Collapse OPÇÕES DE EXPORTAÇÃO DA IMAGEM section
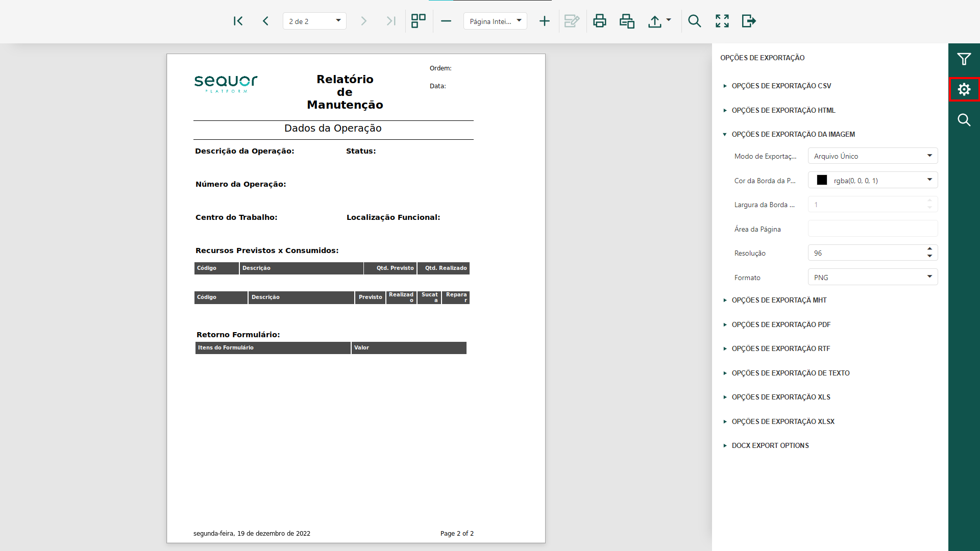The height and width of the screenshot is (551, 980). tap(793, 134)
